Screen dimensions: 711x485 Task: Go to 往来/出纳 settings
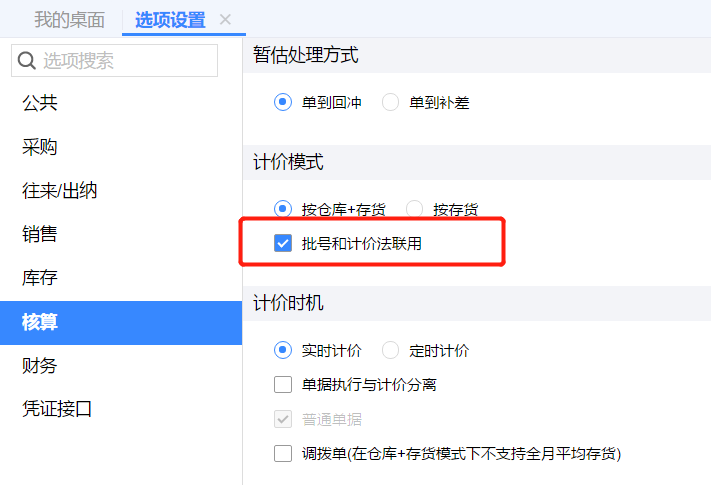click(60, 190)
